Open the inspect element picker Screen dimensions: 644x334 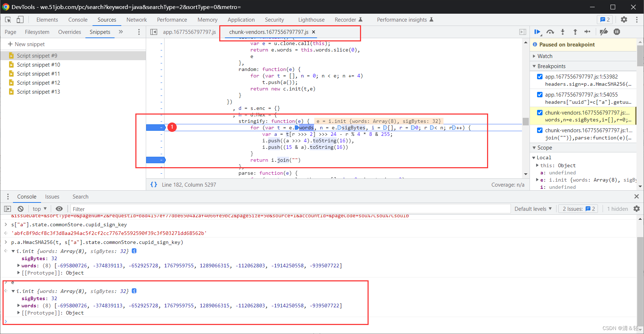point(8,20)
